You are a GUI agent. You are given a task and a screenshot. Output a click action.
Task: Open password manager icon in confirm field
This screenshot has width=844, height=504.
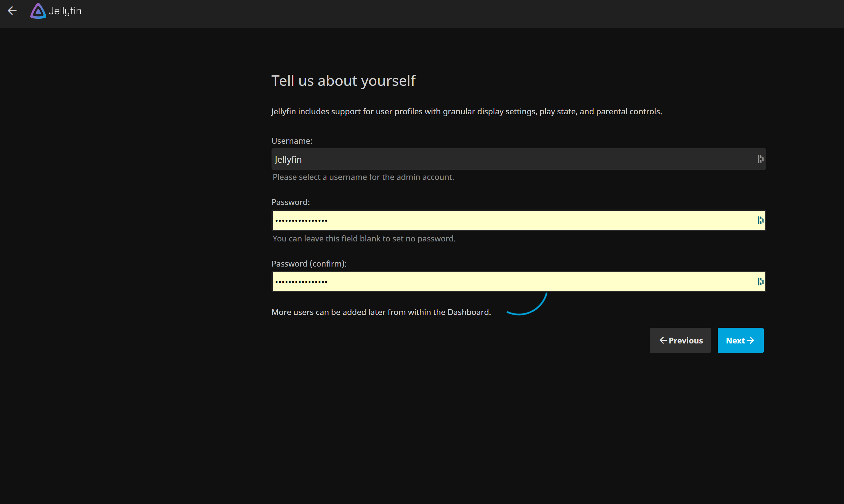760,282
